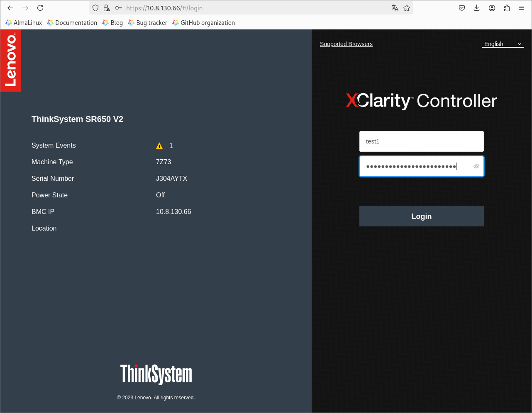Image resolution: width=532 pixels, height=413 pixels.
Task: Click the Lenovo copyright notice
Action: (x=156, y=398)
